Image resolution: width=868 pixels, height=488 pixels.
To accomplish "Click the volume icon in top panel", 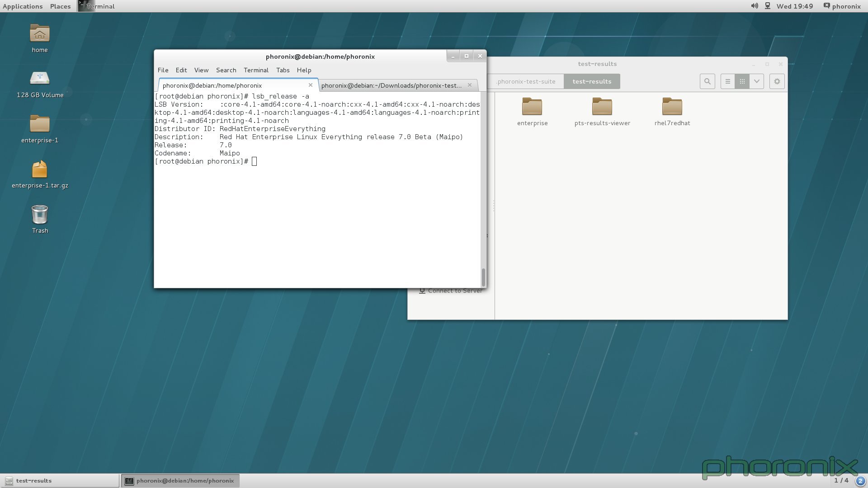I will pos(755,6).
